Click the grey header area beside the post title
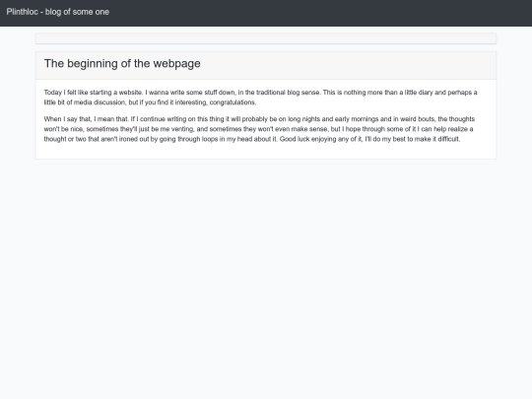The width and height of the screenshot is (532, 399). (x=346, y=65)
